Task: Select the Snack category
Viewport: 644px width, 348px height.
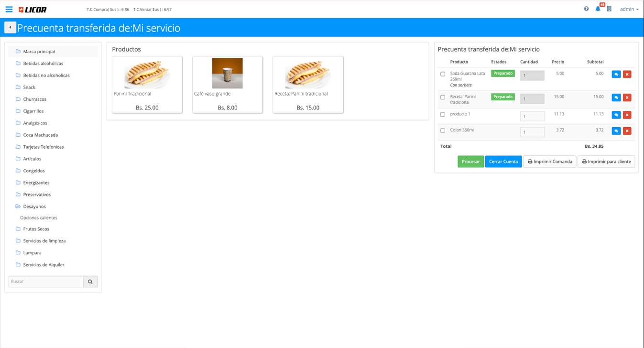Action: pyautogui.click(x=29, y=87)
